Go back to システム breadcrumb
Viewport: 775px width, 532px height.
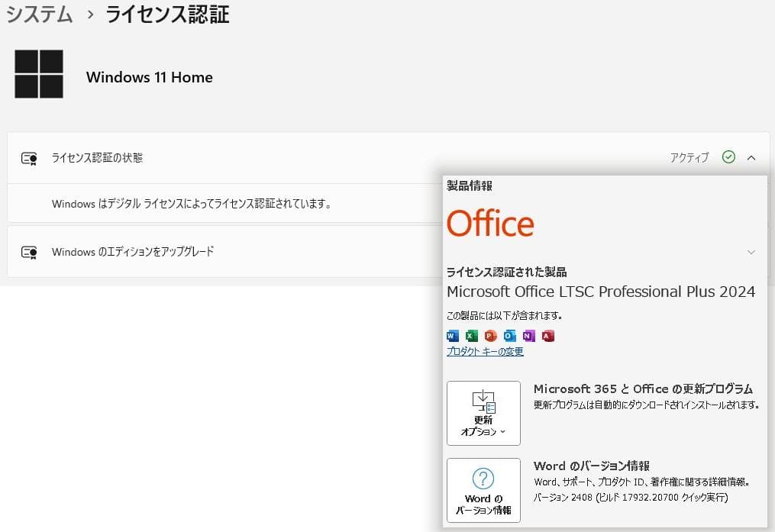click(39, 15)
